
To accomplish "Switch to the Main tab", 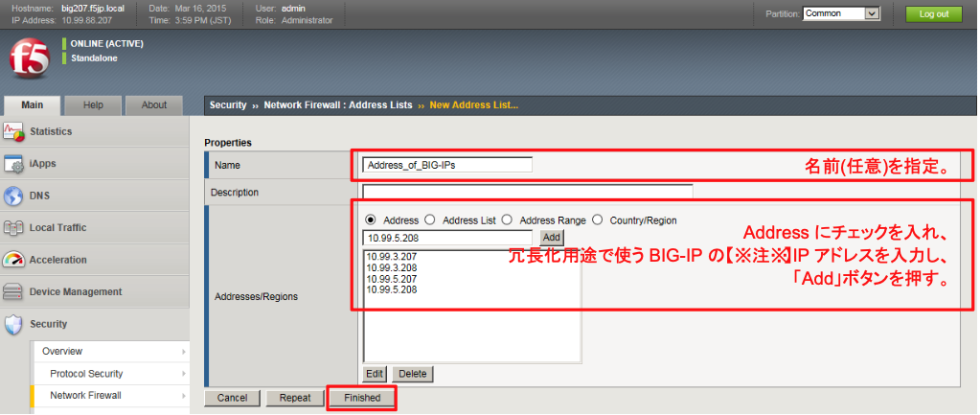I will pos(32,105).
